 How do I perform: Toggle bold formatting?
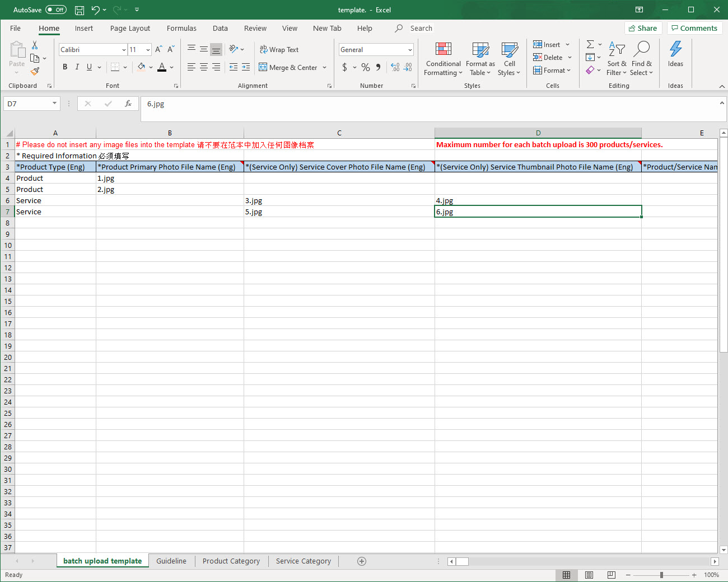65,67
